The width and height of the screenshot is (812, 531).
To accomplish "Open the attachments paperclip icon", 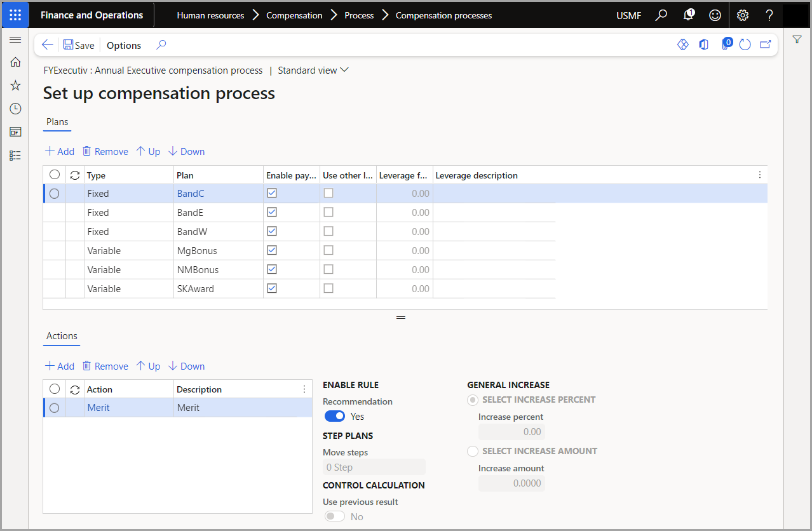I will point(726,44).
